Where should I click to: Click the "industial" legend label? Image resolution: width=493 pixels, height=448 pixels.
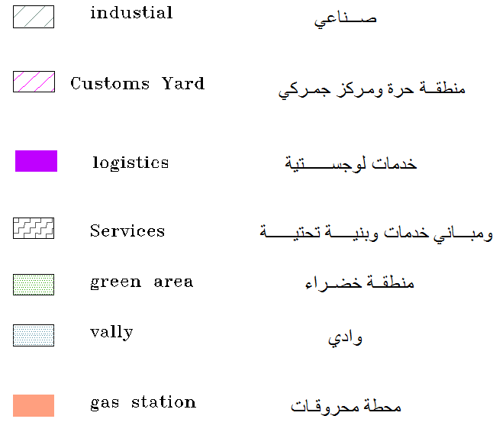[131, 13]
